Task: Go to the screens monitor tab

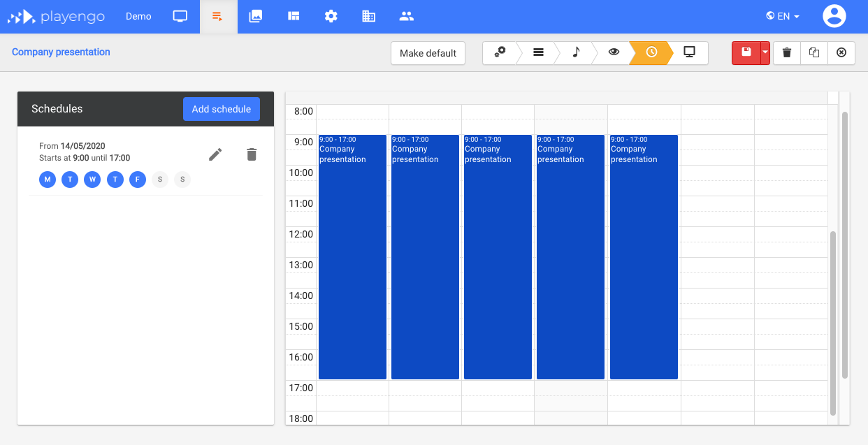Action: coord(180,17)
